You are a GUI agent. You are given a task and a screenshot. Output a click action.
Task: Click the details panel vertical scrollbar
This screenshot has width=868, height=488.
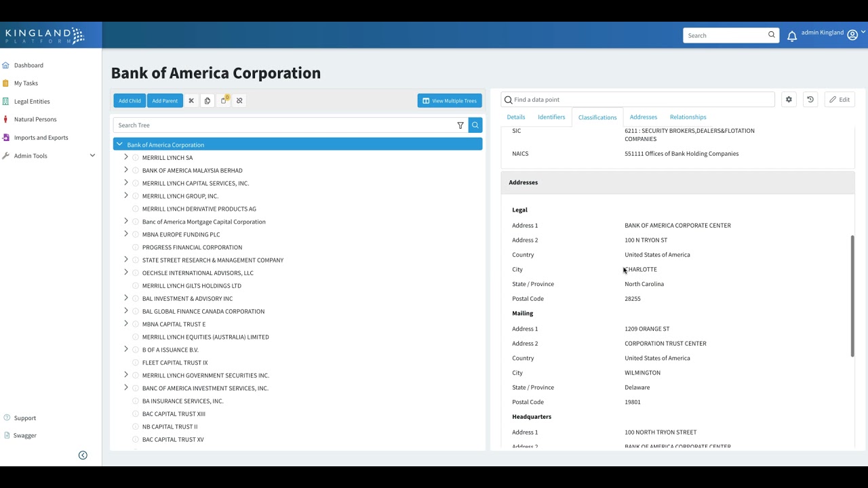click(x=852, y=296)
